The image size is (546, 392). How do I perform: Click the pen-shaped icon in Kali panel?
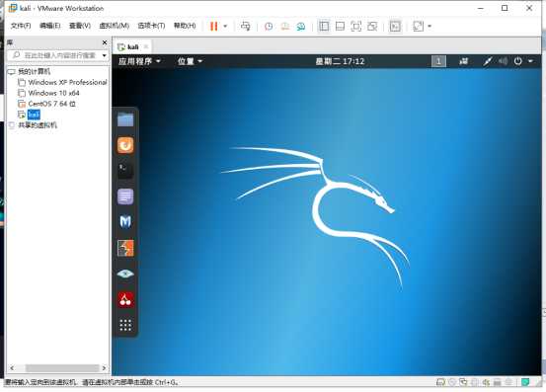click(487, 61)
